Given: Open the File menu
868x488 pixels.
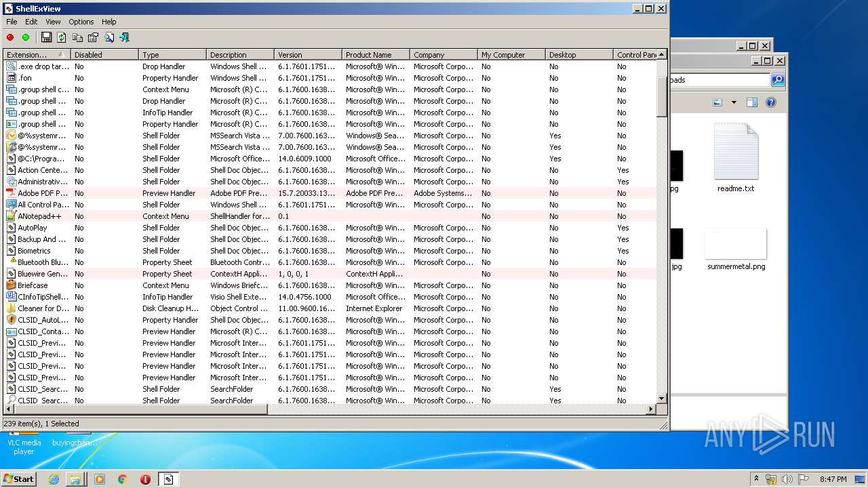Looking at the screenshot, I should 12,22.
